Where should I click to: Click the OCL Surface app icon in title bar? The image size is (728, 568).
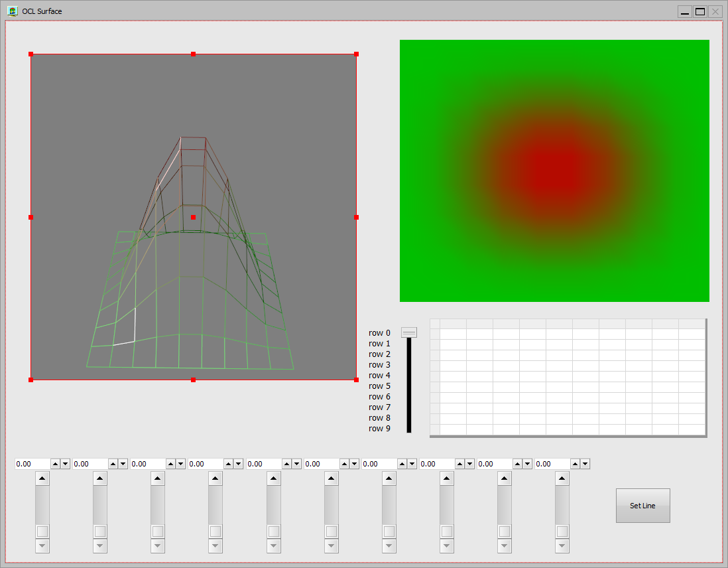(12, 11)
